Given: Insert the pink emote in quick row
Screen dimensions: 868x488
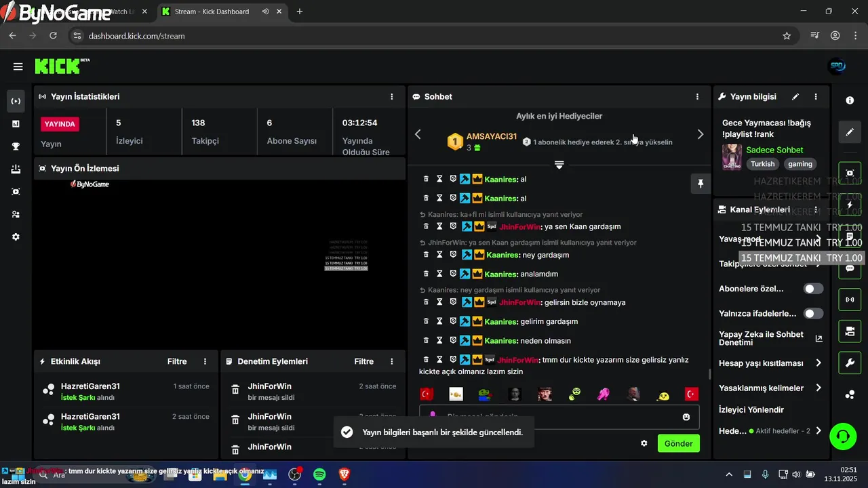Looking at the screenshot, I should 603,394.
